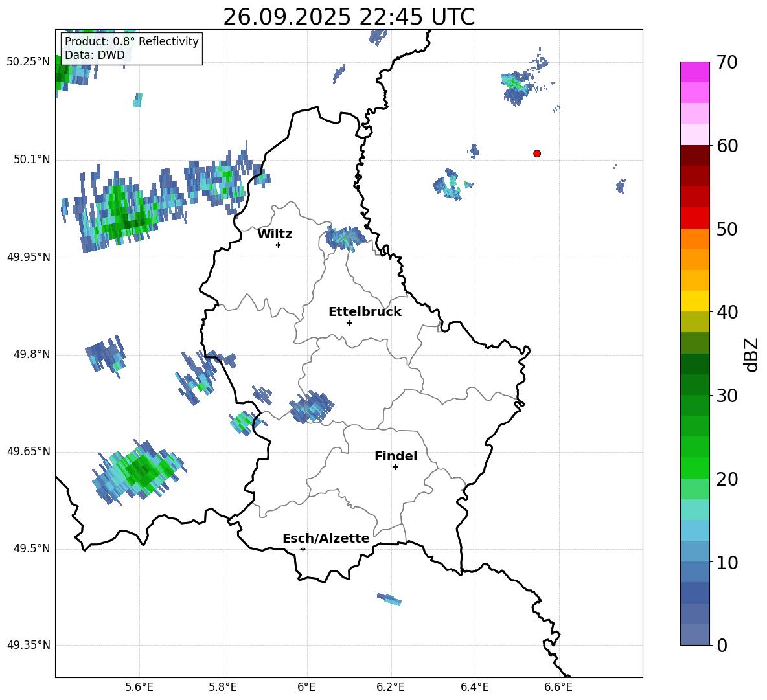This screenshot has width=767, height=700.
Task: Click the 49.95°N latitude label
Action: coord(29,257)
